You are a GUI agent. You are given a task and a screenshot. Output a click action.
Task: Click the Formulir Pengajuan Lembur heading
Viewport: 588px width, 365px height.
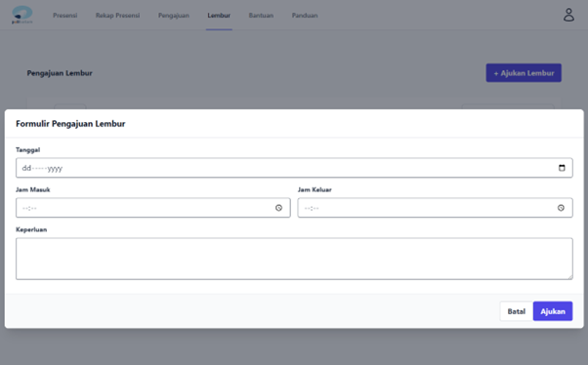70,124
